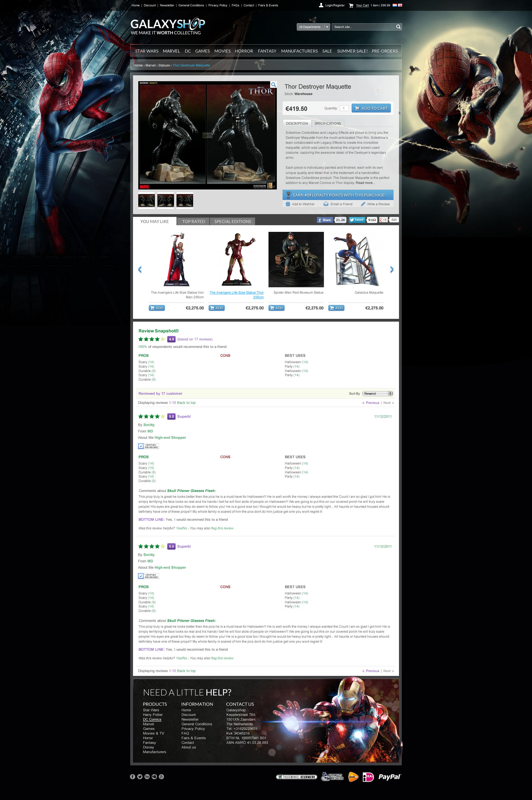
Task: Click the Thuiswinkel Keurmerk badge
Action: click(296, 777)
